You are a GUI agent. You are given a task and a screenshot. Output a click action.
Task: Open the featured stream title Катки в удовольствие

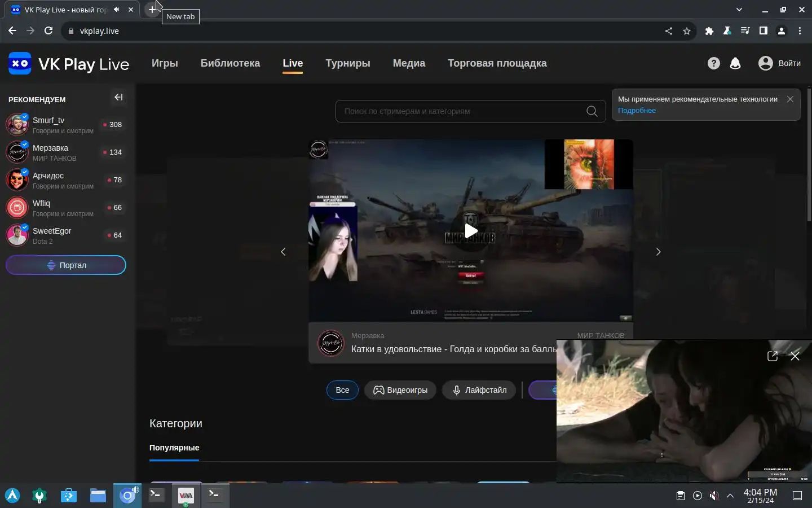pyautogui.click(x=454, y=349)
